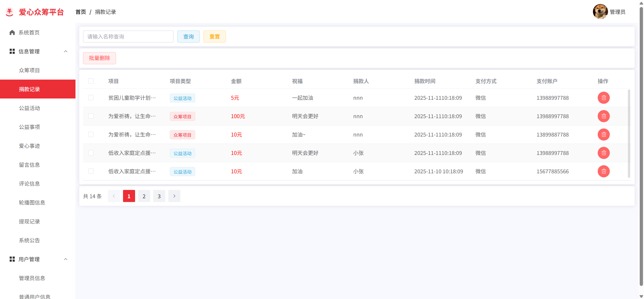Click trash icon for 加油~ row
Image resolution: width=644 pixels, height=299 pixels.
[x=603, y=135]
